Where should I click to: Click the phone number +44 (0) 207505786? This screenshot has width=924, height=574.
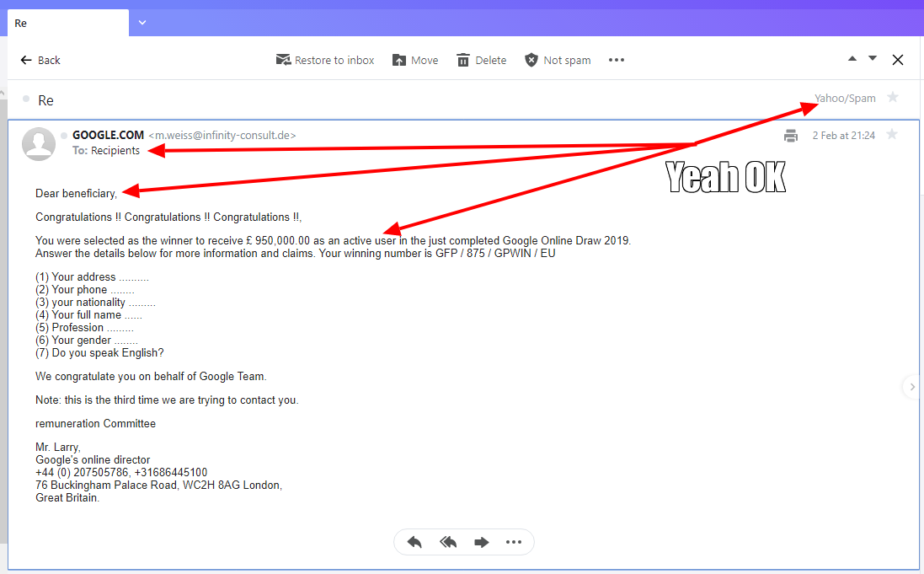click(82, 473)
